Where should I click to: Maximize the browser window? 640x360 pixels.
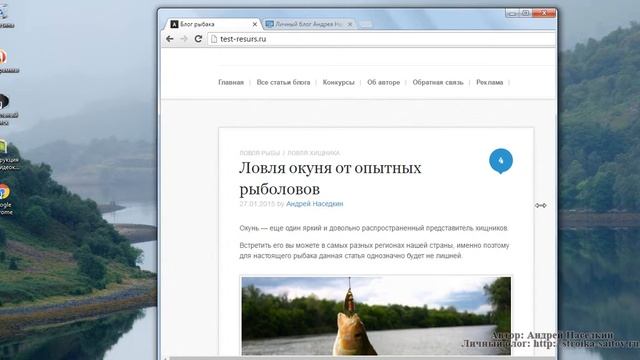coord(526,13)
